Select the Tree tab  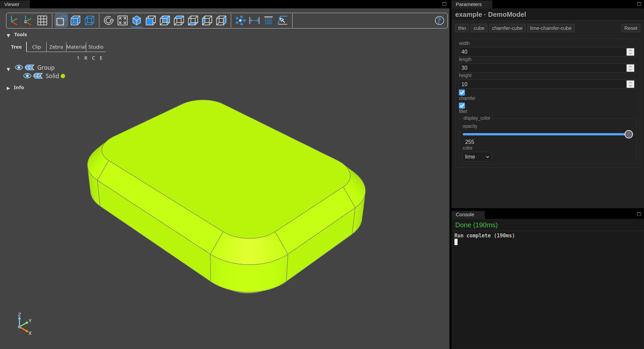click(16, 47)
